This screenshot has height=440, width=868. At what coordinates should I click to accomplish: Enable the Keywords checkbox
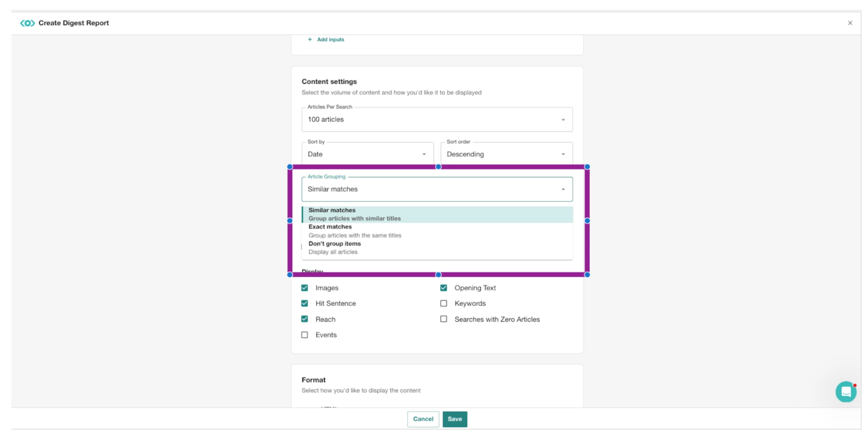443,303
